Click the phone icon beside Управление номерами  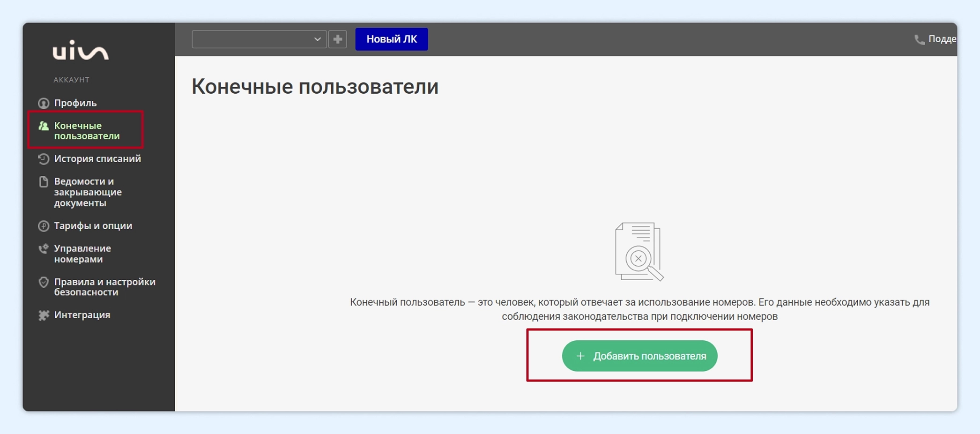44,248
